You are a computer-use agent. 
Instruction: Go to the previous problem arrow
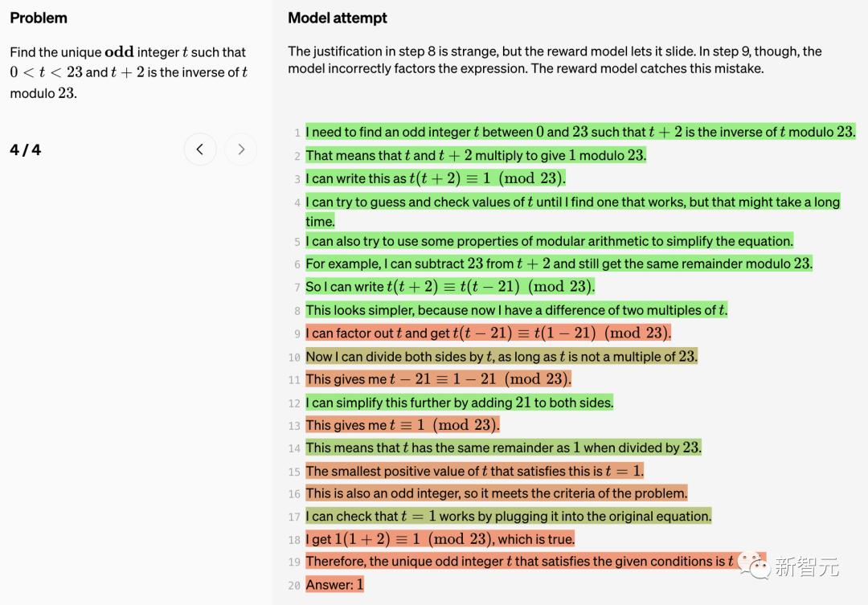200,149
